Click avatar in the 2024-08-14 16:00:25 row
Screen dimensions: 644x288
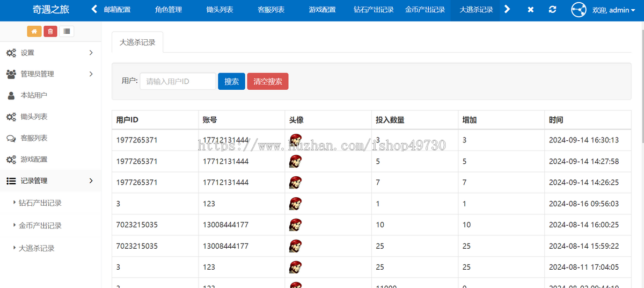click(x=295, y=225)
